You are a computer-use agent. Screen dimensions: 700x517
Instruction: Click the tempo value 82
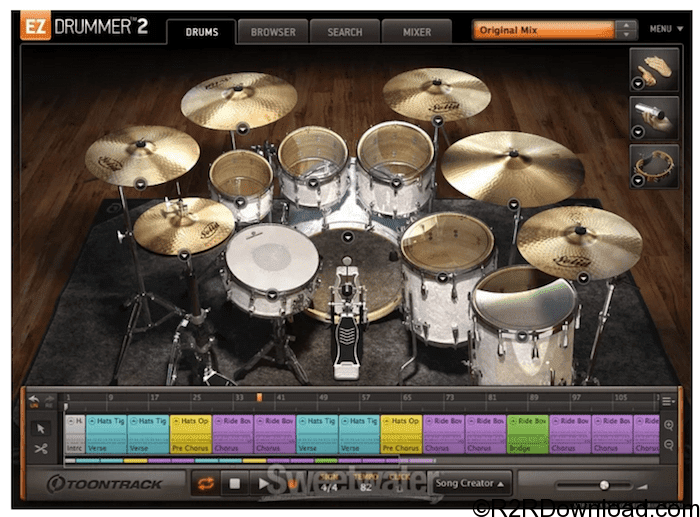pos(366,488)
